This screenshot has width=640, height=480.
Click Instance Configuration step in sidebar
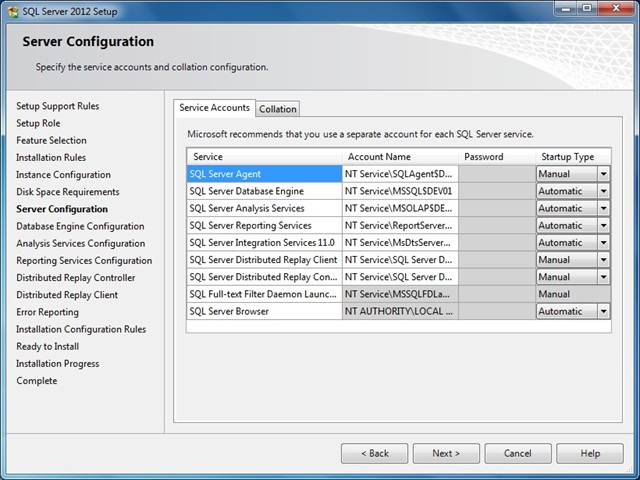[63, 175]
